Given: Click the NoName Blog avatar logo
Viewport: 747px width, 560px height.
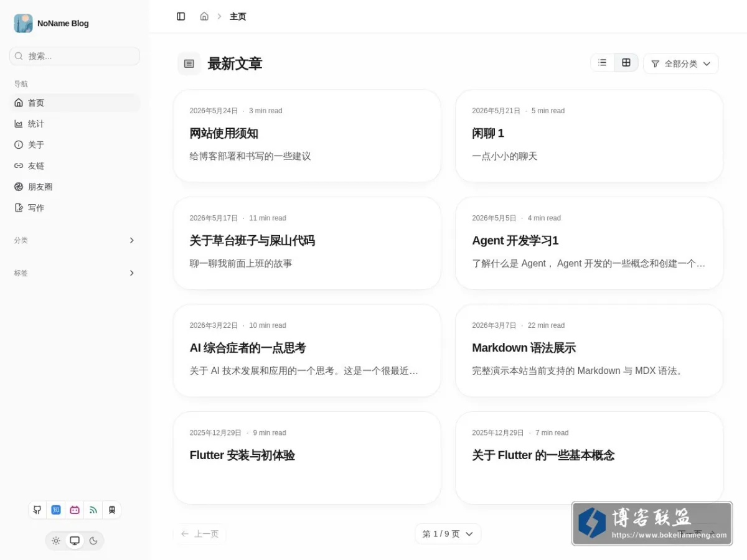Looking at the screenshot, I should point(23,23).
